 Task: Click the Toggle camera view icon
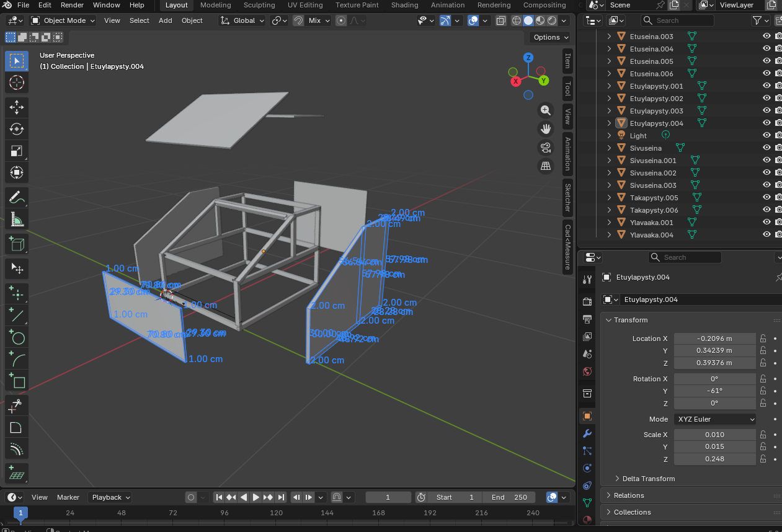tap(546, 148)
